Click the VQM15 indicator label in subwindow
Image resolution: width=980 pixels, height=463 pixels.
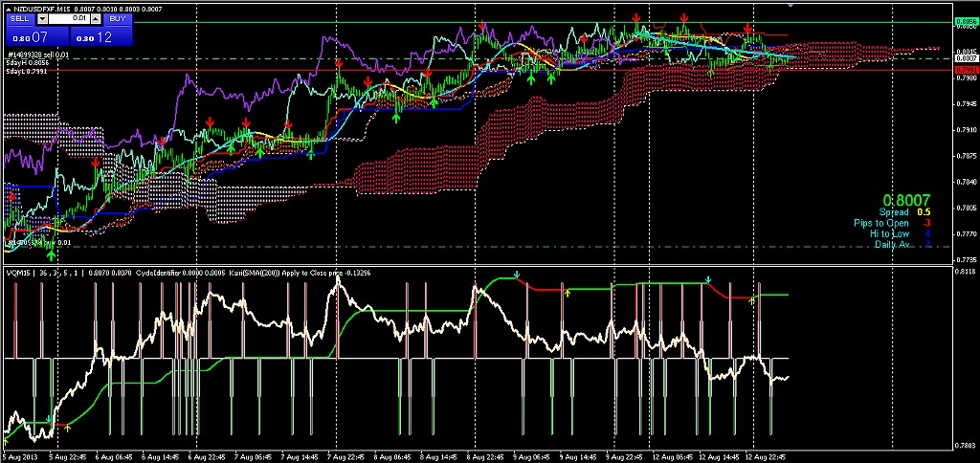tap(19, 273)
